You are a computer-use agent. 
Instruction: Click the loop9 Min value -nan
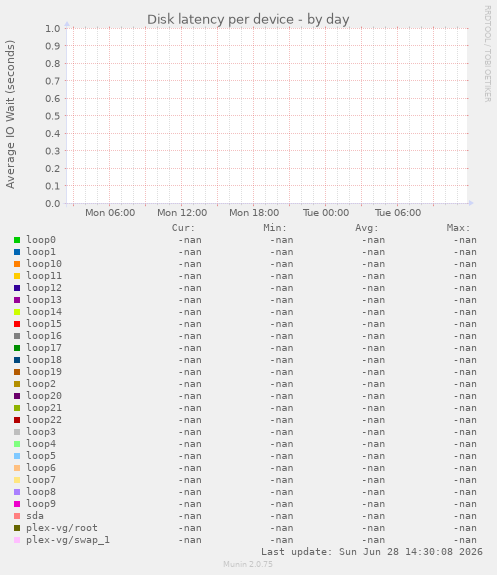point(282,504)
